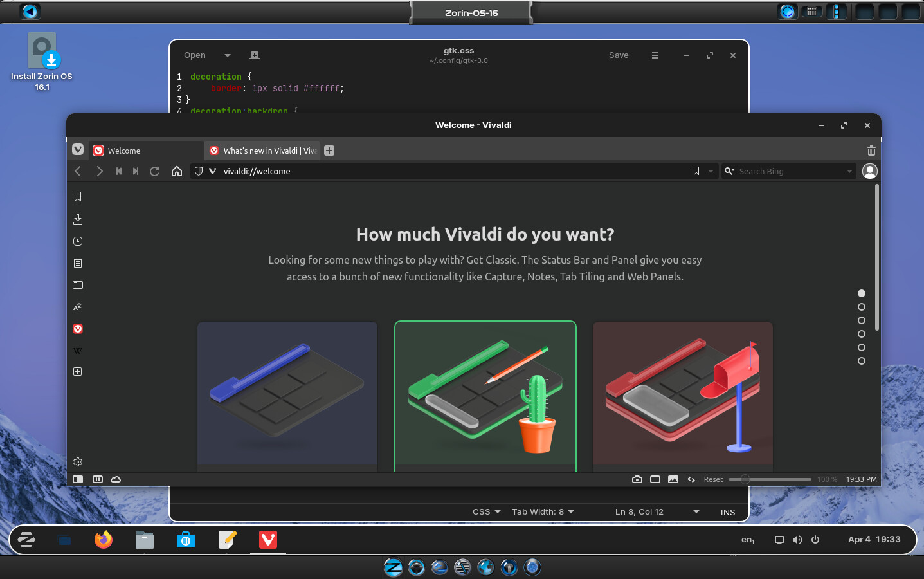Screen dimensions: 924x579
Task: Open the closed tabs trash can
Action: click(871, 151)
